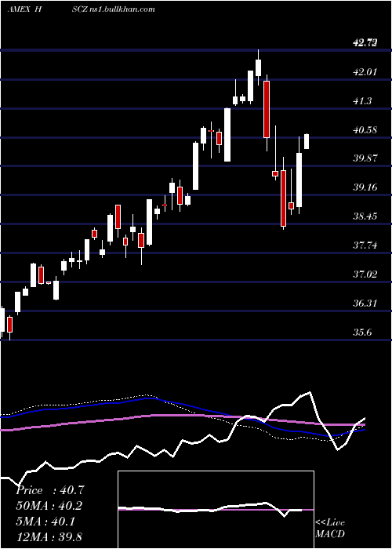Click the 12MA : 39.8 readout

[50, 536]
